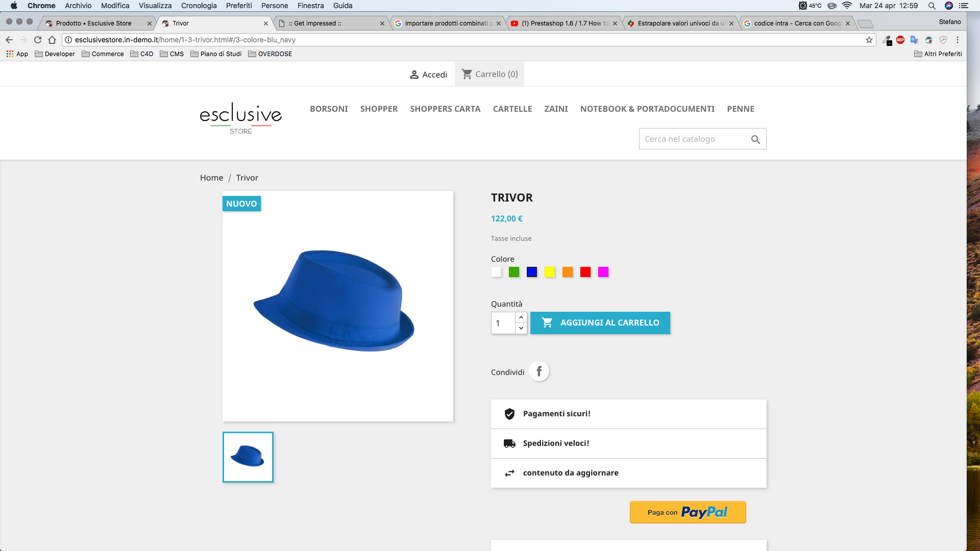
Task: Open the Chrome three-dot menu
Action: point(958,40)
